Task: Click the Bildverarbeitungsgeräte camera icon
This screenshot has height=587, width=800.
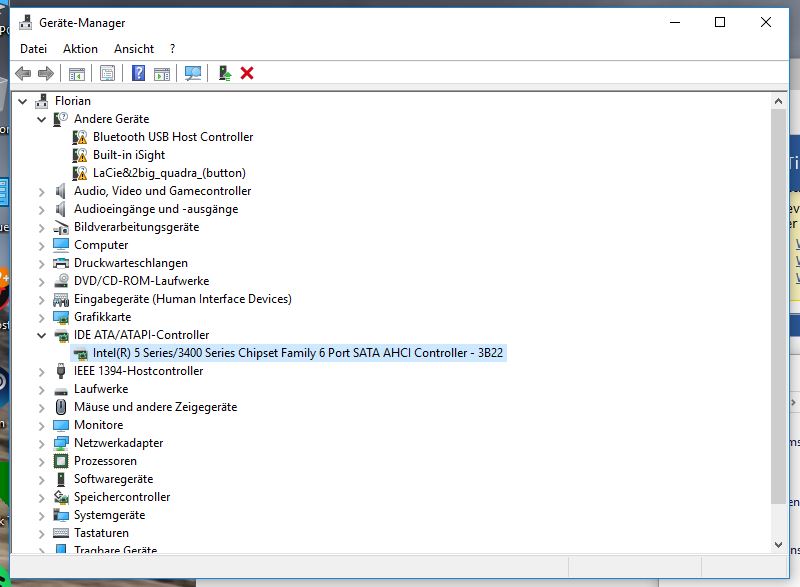Action: (61, 227)
